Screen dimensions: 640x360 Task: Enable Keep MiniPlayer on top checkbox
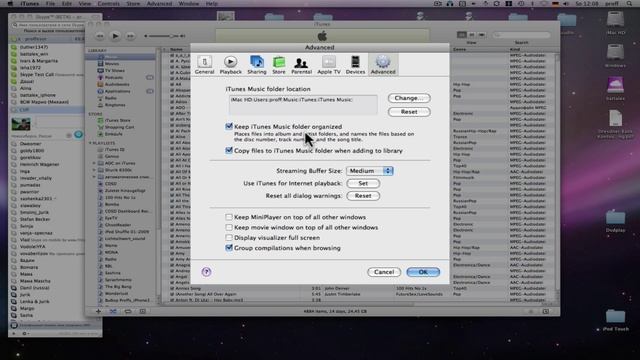[229, 217]
